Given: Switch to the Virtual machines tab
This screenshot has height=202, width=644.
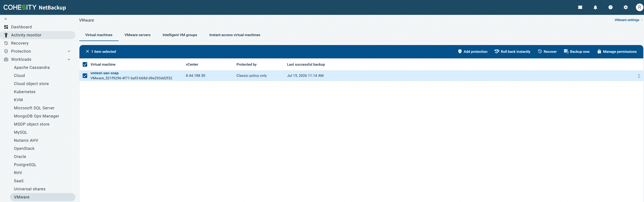Looking at the screenshot, I should tap(99, 35).
